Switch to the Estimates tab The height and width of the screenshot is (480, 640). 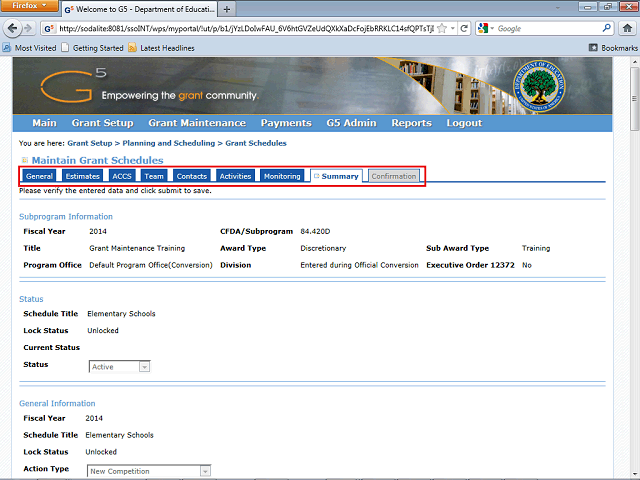pos(82,176)
